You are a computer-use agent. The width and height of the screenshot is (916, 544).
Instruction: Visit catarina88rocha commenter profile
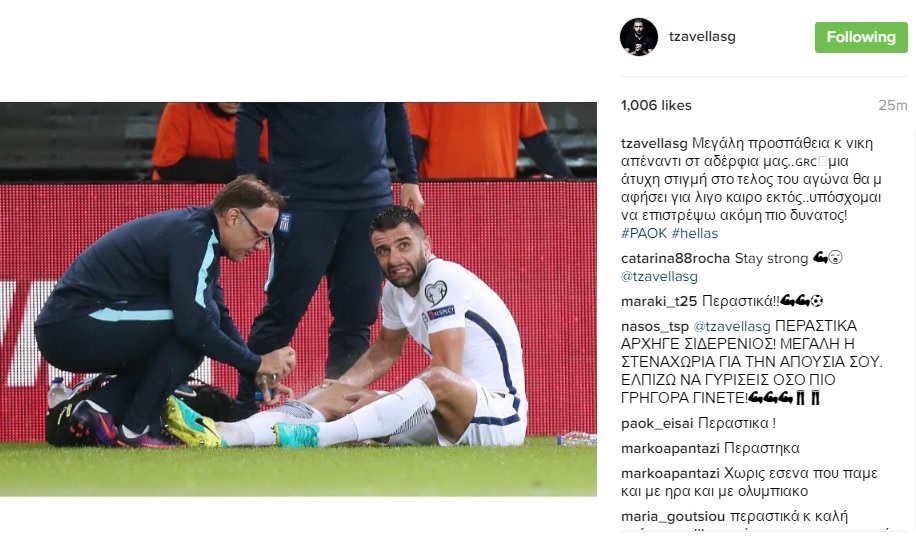point(675,258)
